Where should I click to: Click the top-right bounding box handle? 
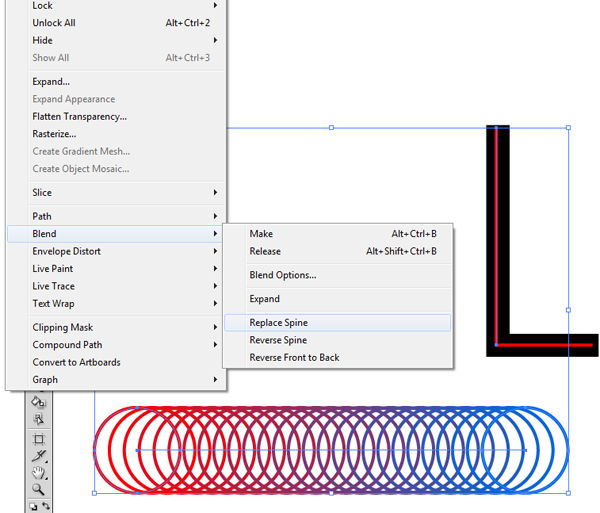coord(568,127)
